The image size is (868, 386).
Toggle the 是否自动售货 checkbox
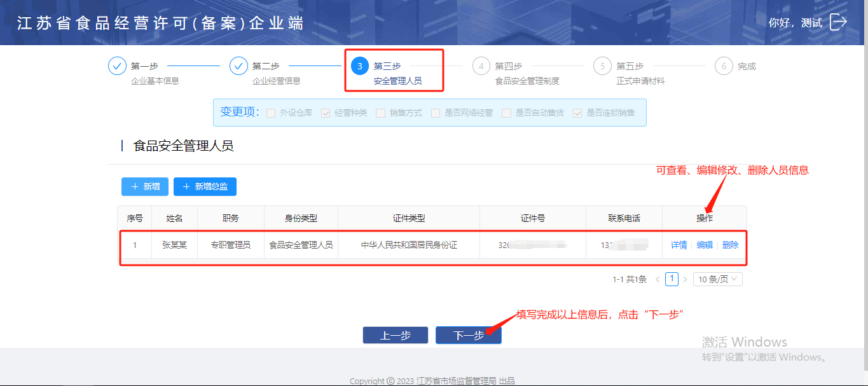[x=506, y=113]
